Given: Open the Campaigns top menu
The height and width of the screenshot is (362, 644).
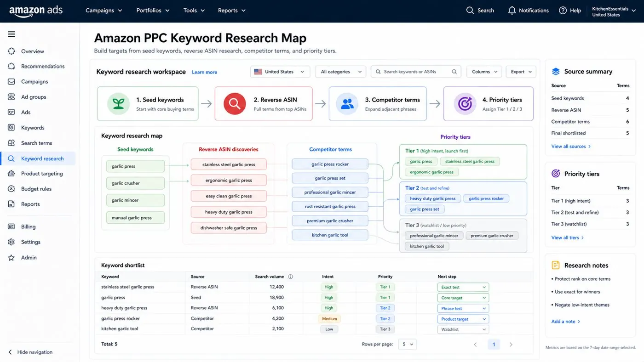Looking at the screenshot, I should [x=104, y=11].
